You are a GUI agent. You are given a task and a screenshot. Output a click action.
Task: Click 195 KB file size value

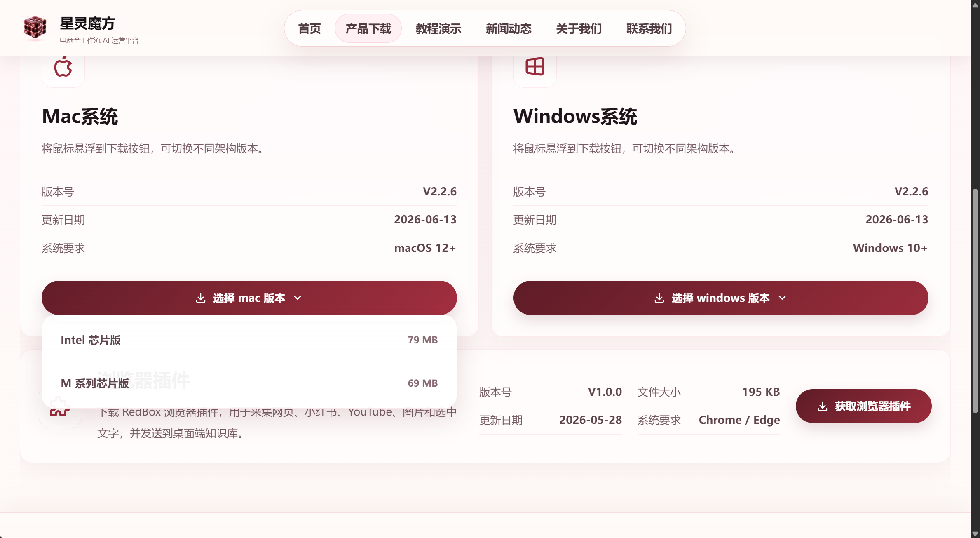tap(761, 392)
